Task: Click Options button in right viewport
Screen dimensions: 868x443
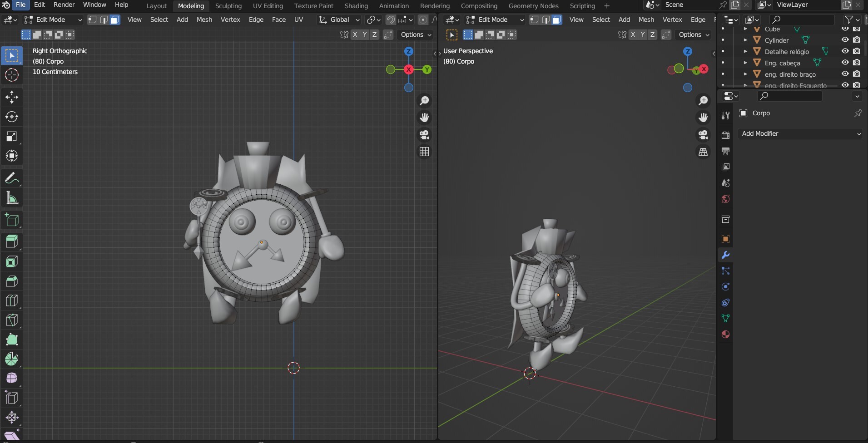Action: [x=694, y=34]
